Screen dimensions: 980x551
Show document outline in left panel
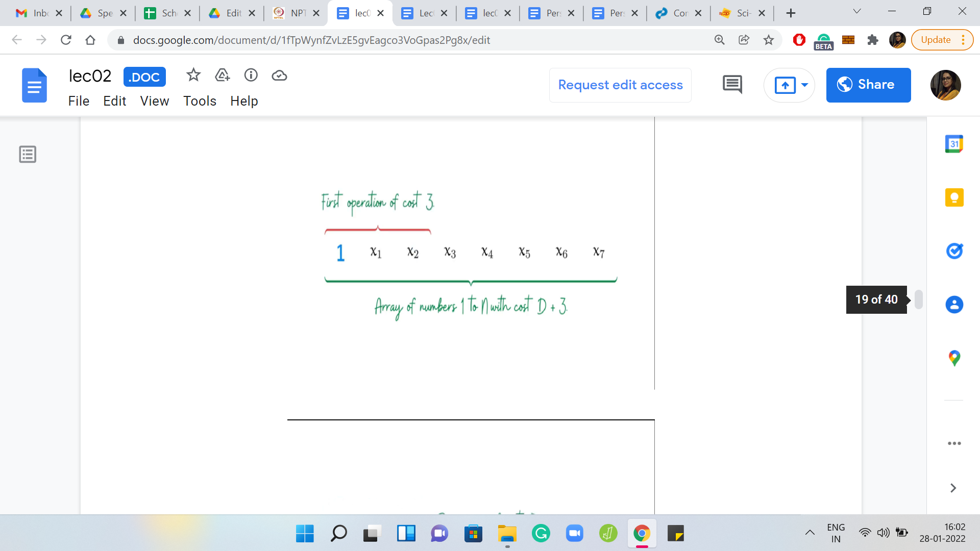click(28, 154)
